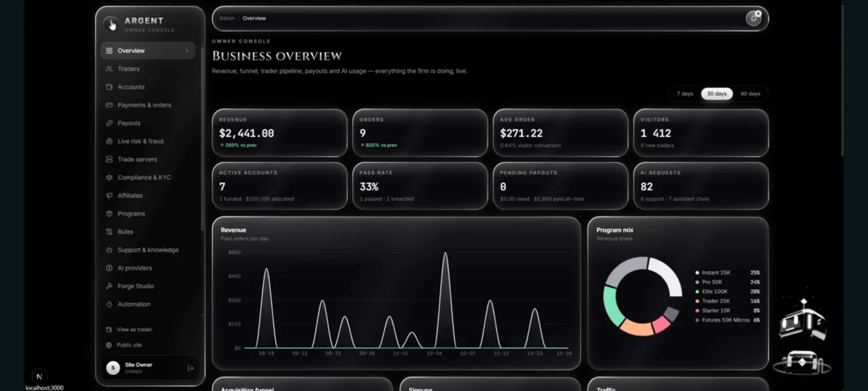868x391 pixels.
Task: Click the $600 axis label on Revenue chart
Action: tap(235, 253)
